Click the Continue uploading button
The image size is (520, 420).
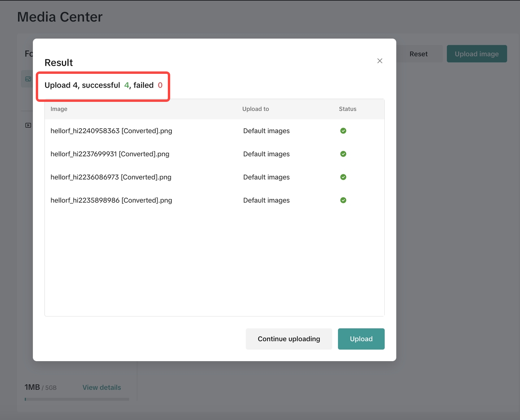pos(289,339)
